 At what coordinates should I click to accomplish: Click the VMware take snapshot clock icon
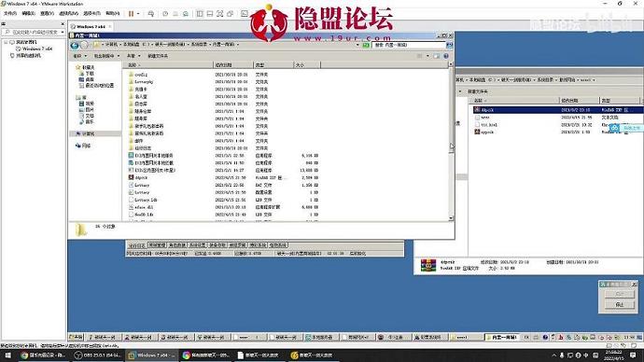165,14
